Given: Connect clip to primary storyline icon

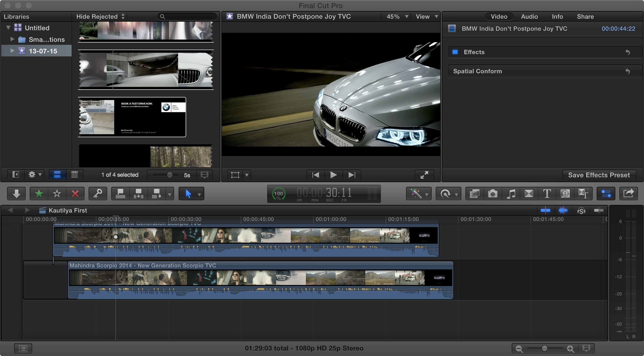Looking at the screenshot, I should tap(120, 194).
